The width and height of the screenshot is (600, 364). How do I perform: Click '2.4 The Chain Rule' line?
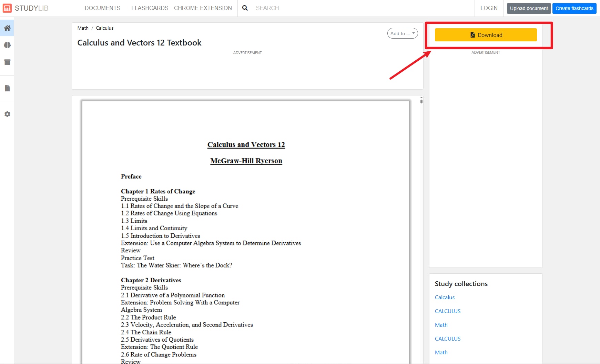click(146, 332)
